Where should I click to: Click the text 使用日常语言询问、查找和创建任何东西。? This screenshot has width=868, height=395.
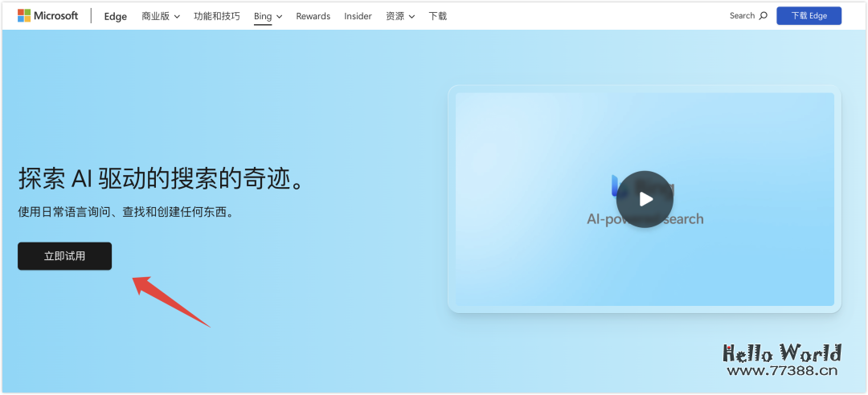(x=126, y=212)
